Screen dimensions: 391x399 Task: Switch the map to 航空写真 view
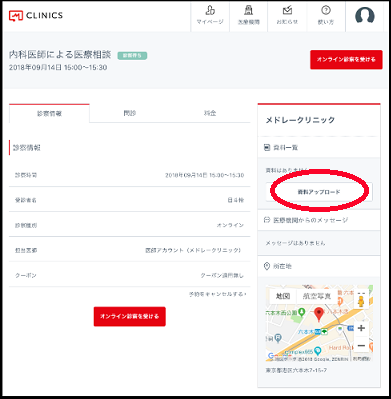[x=316, y=296]
